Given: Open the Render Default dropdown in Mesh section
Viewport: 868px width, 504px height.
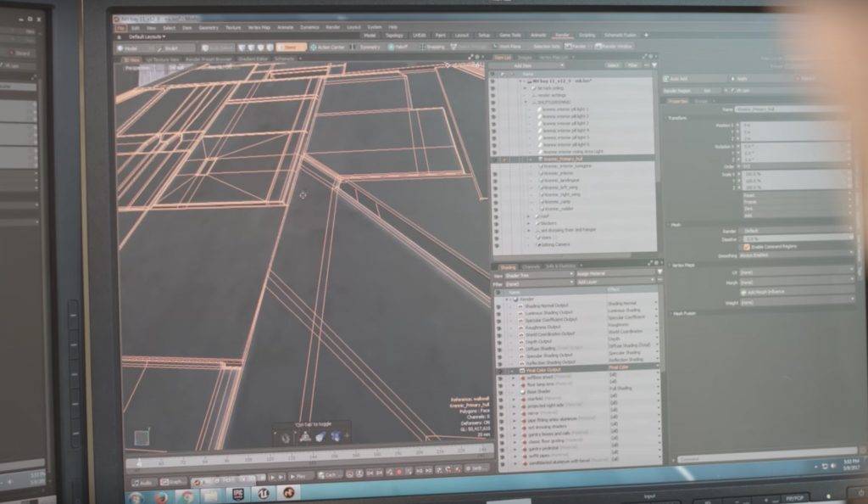Looking at the screenshot, I should (x=796, y=231).
